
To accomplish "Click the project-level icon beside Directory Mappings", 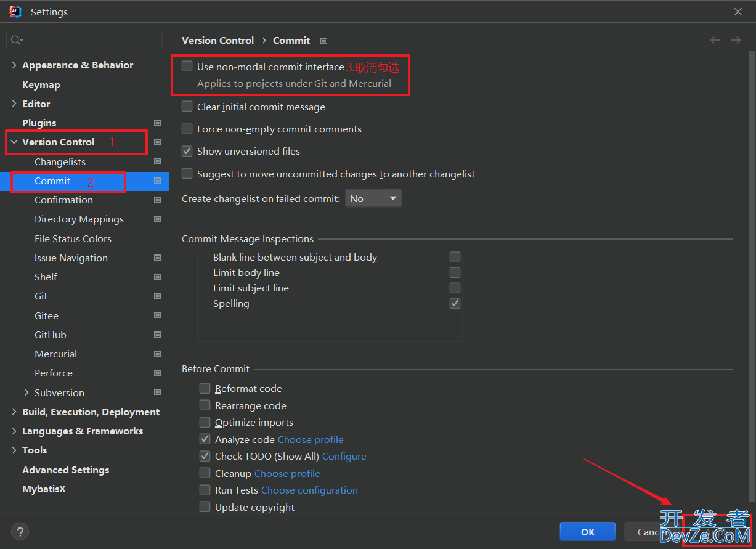I will coord(157,219).
